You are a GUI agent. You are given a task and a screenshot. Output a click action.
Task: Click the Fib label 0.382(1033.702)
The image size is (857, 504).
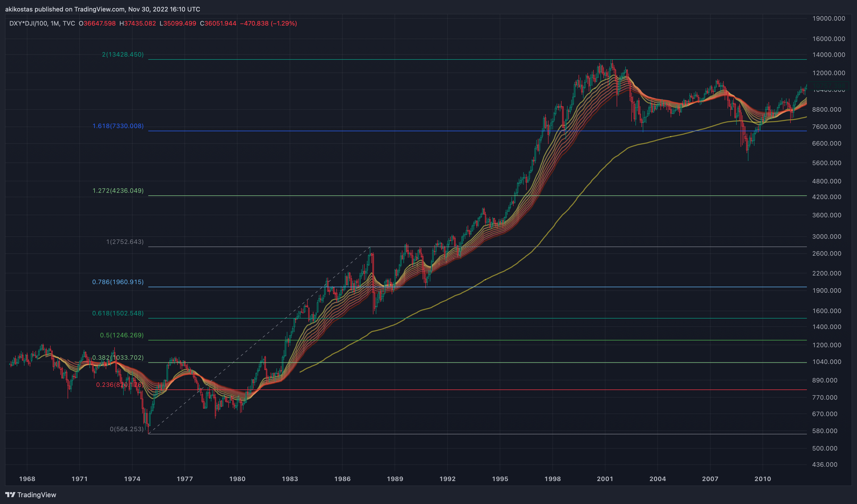[x=118, y=358]
